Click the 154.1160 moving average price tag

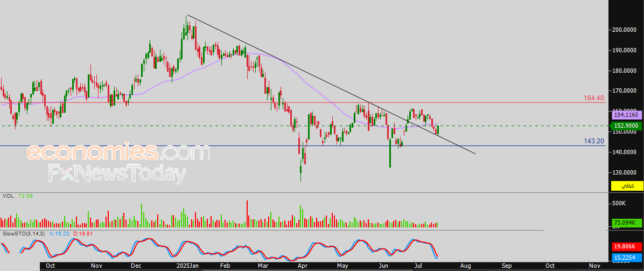click(627, 116)
